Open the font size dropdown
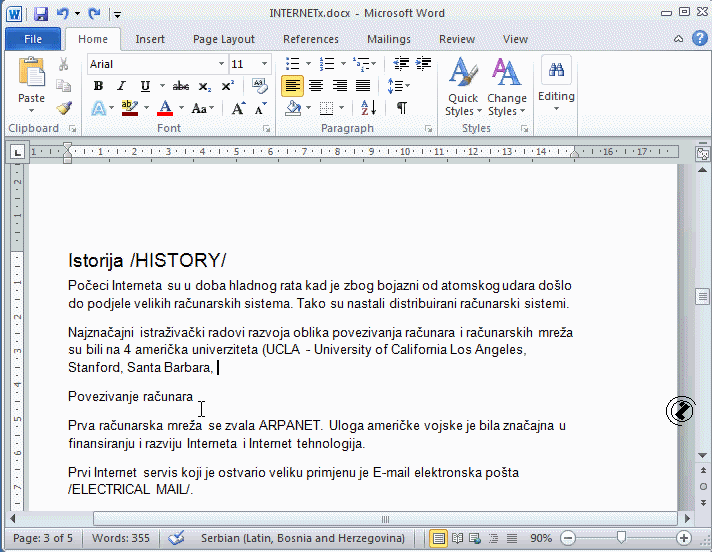 264,64
